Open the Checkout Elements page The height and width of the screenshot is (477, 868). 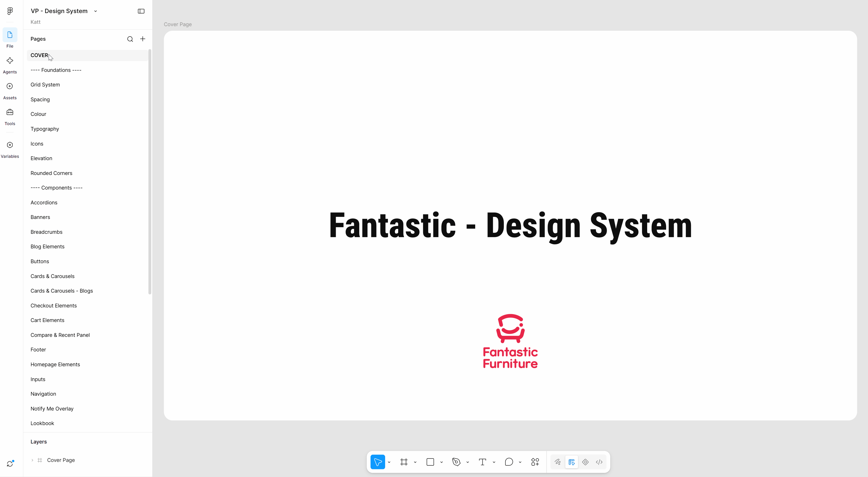87,306
